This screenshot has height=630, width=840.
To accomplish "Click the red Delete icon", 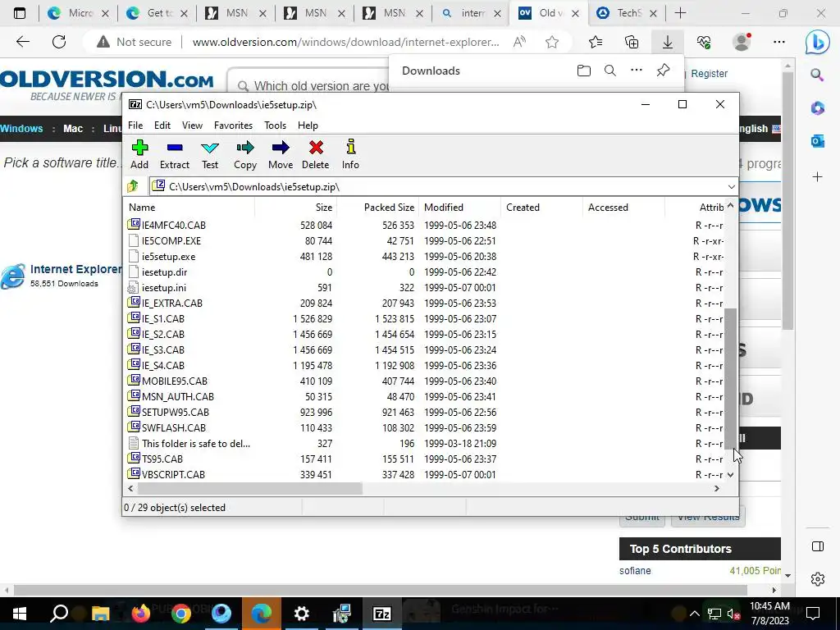I will pos(316,148).
